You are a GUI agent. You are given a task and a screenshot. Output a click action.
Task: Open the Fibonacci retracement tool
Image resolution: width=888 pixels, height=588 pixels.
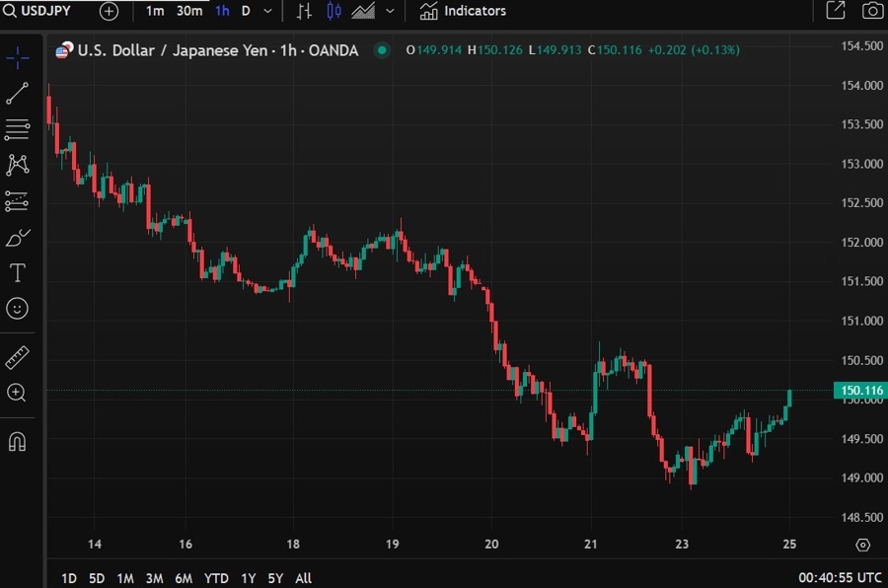point(17,128)
